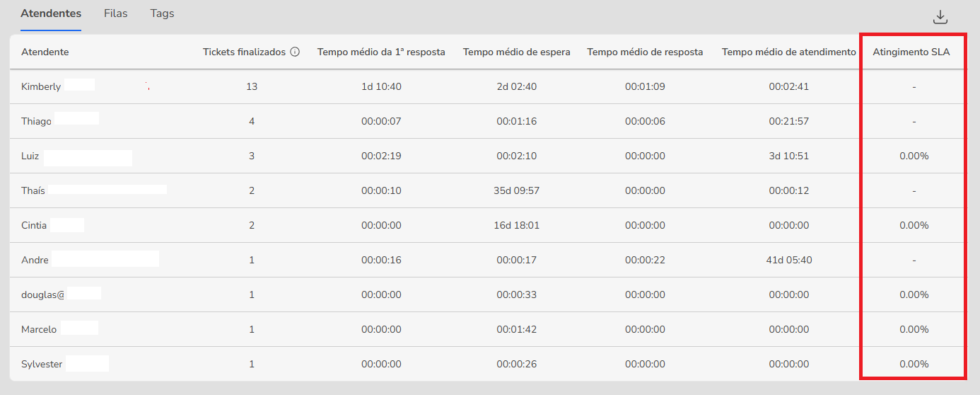The image size is (980, 395).
Task: Select the Kimberly attendant row
Action: [x=41, y=86]
